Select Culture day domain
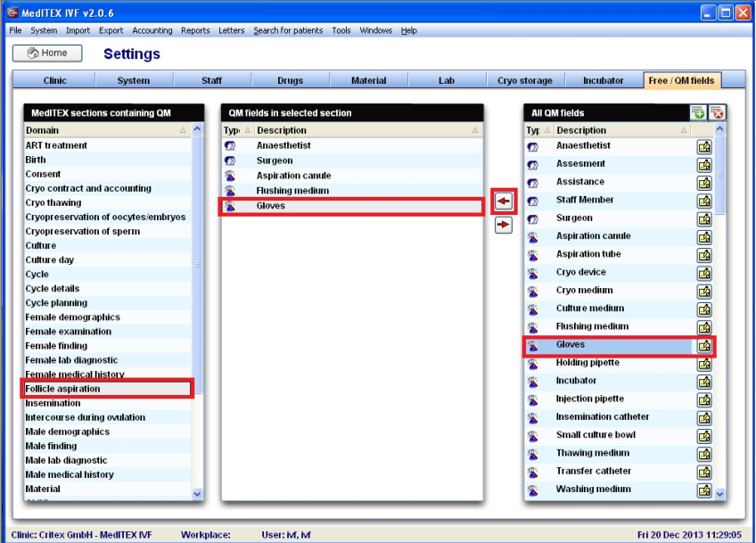Image resolution: width=756 pixels, height=543 pixels. point(107,260)
